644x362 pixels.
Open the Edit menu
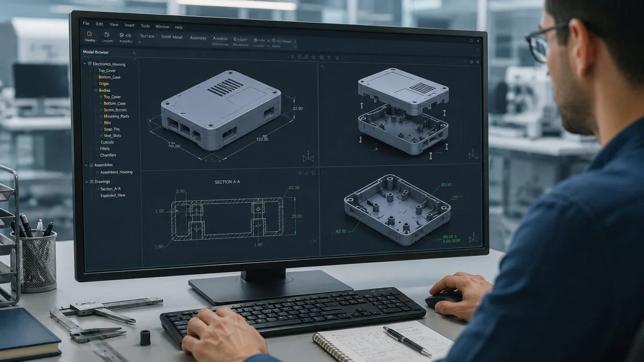click(100, 24)
